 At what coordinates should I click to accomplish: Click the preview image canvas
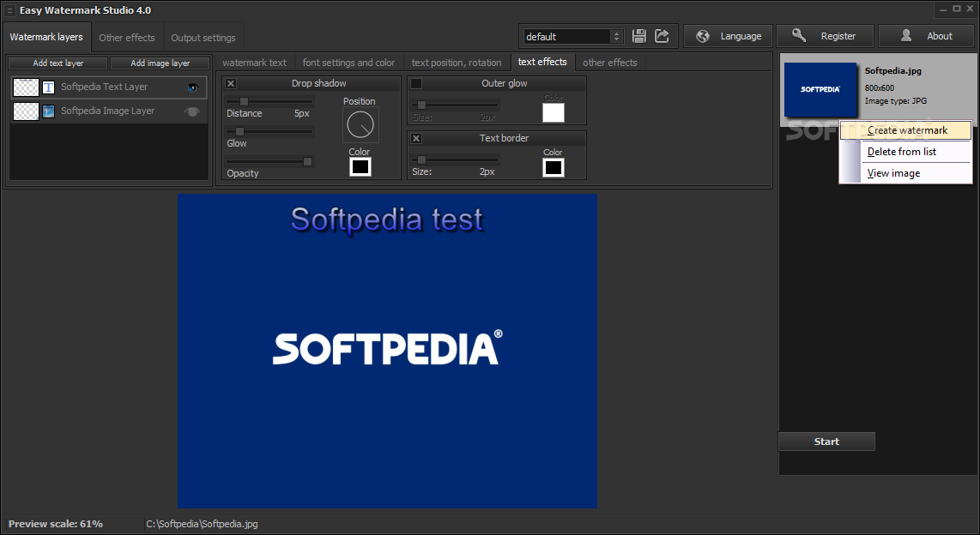(387, 351)
